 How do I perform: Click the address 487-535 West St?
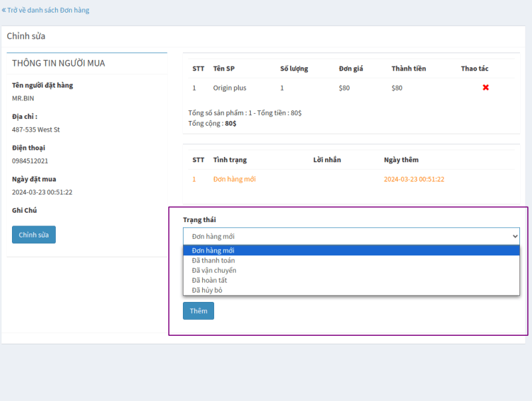[x=36, y=130]
